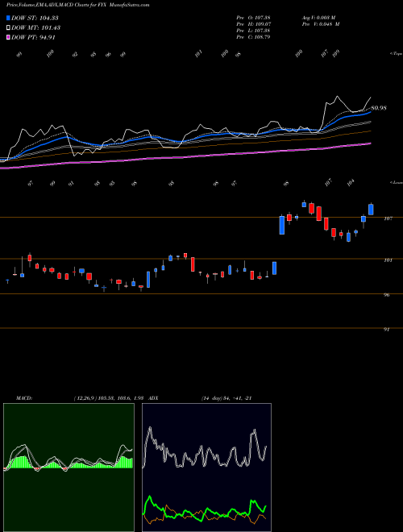Open the green MACD histogram chart
The image size is (403, 532).
(x=69, y=468)
